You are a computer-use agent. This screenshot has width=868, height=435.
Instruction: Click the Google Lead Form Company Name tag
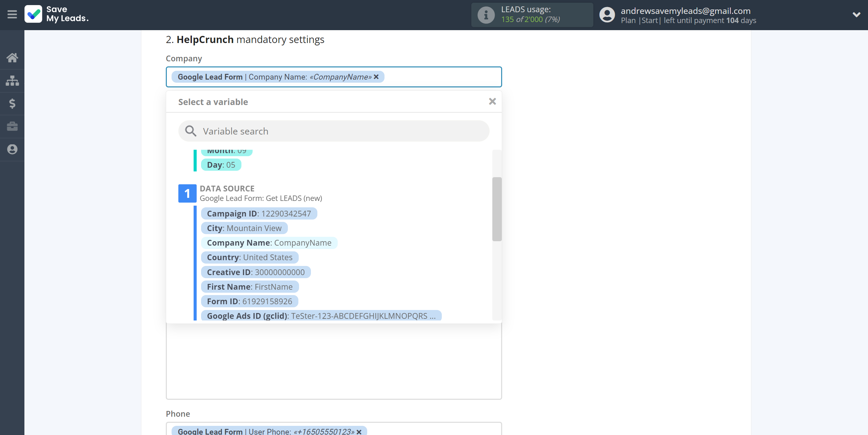[x=278, y=77]
